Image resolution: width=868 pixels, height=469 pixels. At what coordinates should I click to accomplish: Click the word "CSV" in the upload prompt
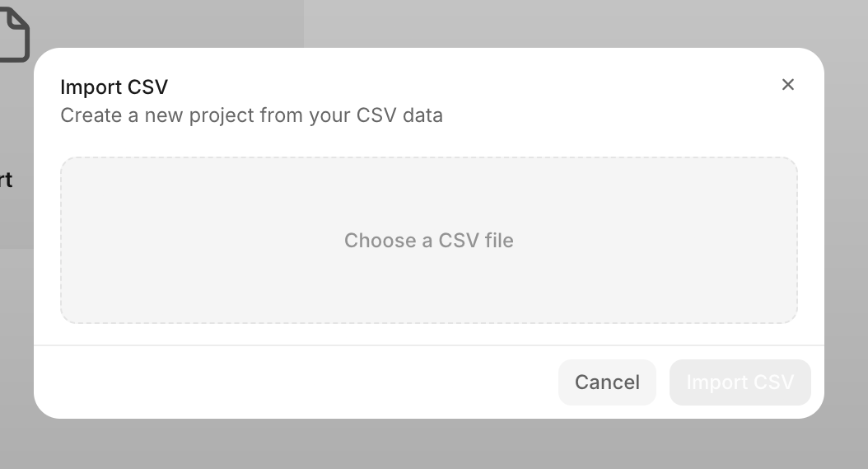point(459,241)
